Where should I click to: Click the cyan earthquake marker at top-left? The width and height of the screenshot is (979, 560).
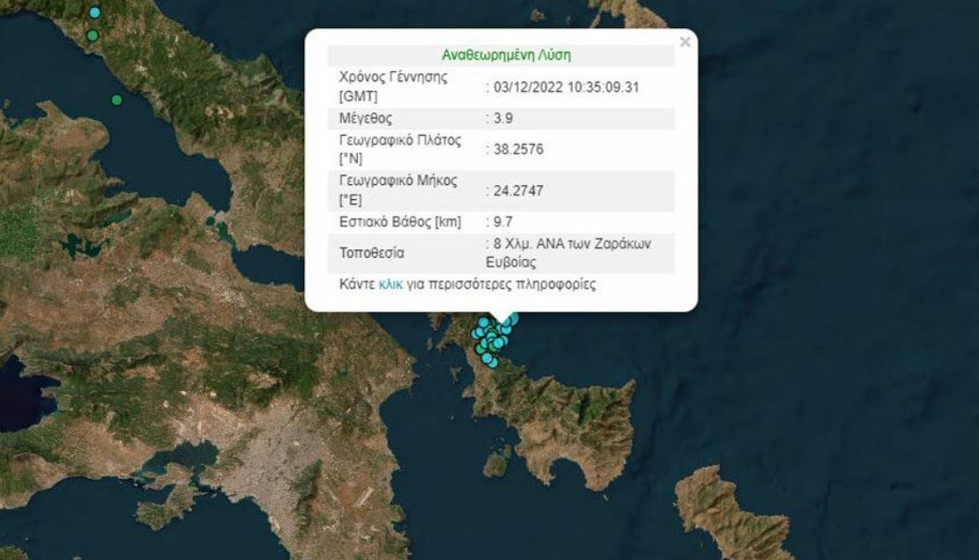[x=95, y=12]
